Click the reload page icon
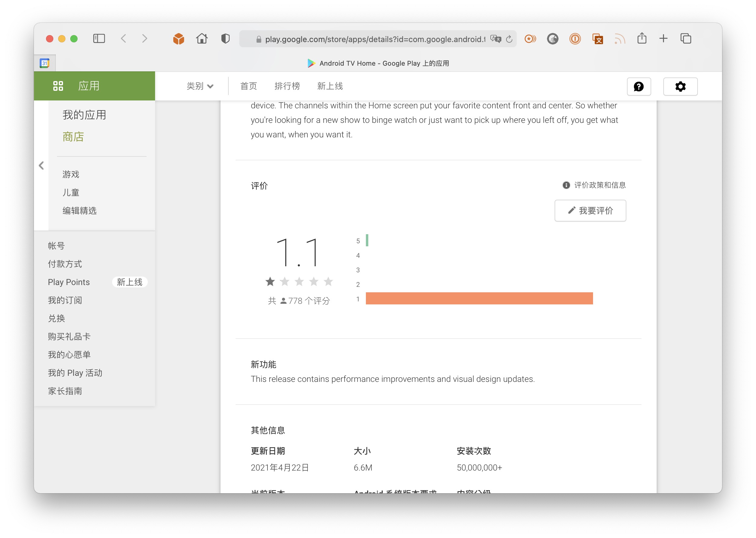This screenshot has height=538, width=756. (509, 39)
